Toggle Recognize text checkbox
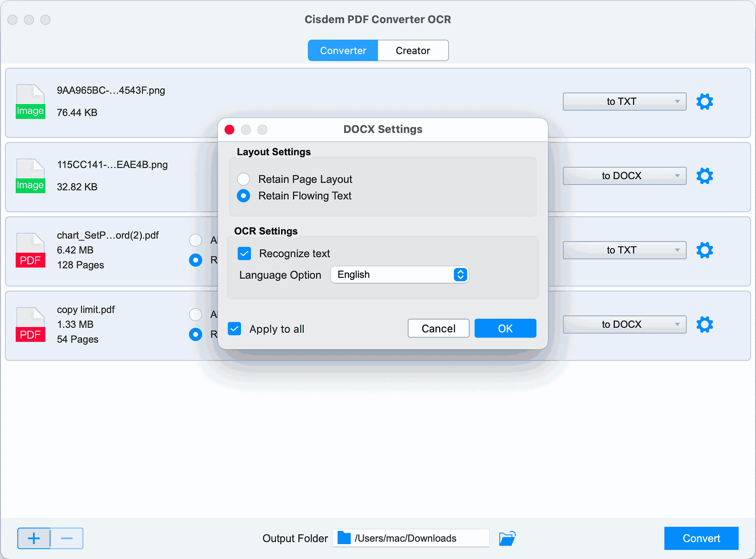The height and width of the screenshot is (559, 756). click(244, 253)
